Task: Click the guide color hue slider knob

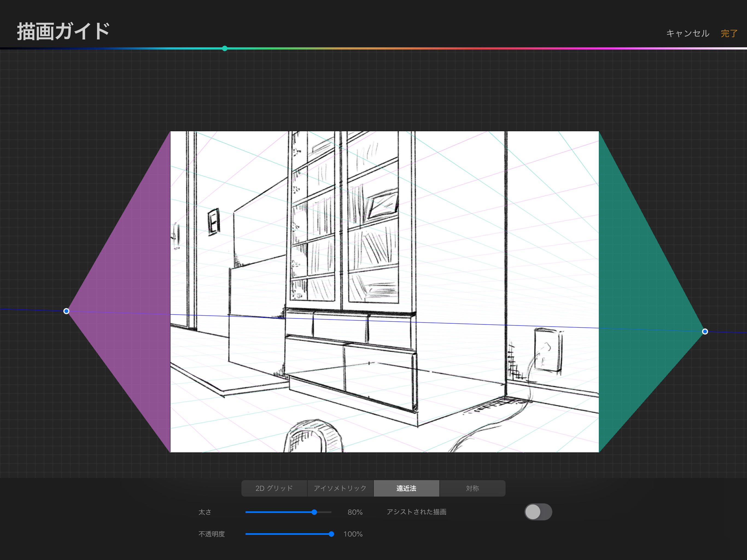Action: point(224,49)
